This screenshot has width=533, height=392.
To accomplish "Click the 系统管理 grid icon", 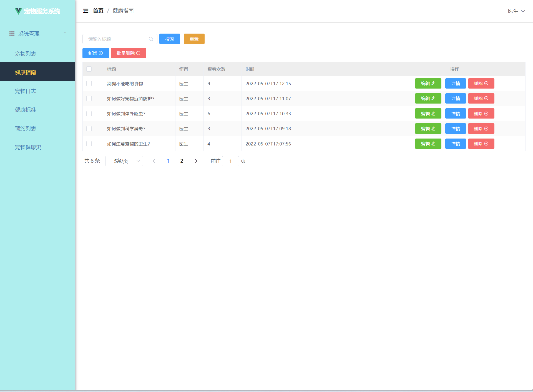I will coord(12,34).
